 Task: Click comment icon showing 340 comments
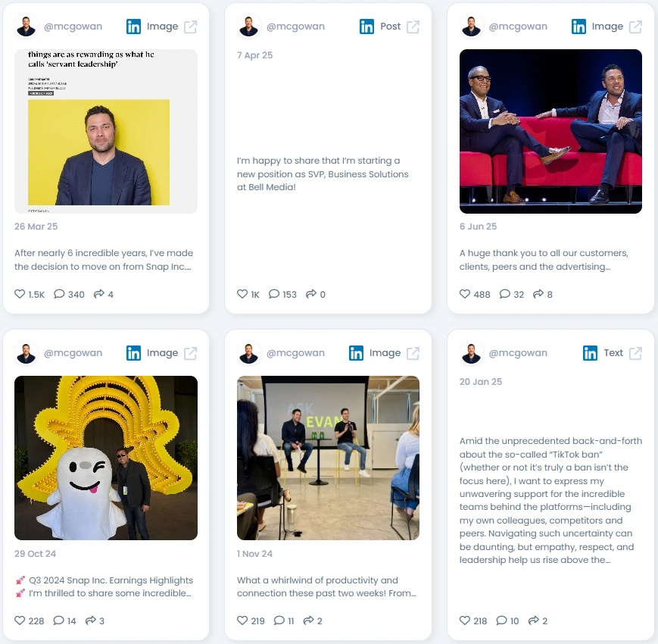click(x=59, y=294)
